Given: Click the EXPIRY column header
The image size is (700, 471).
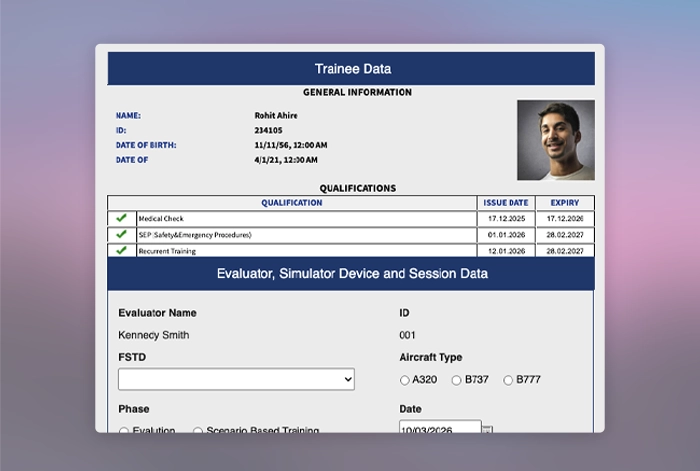Looking at the screenshot, I should point(565,203).
